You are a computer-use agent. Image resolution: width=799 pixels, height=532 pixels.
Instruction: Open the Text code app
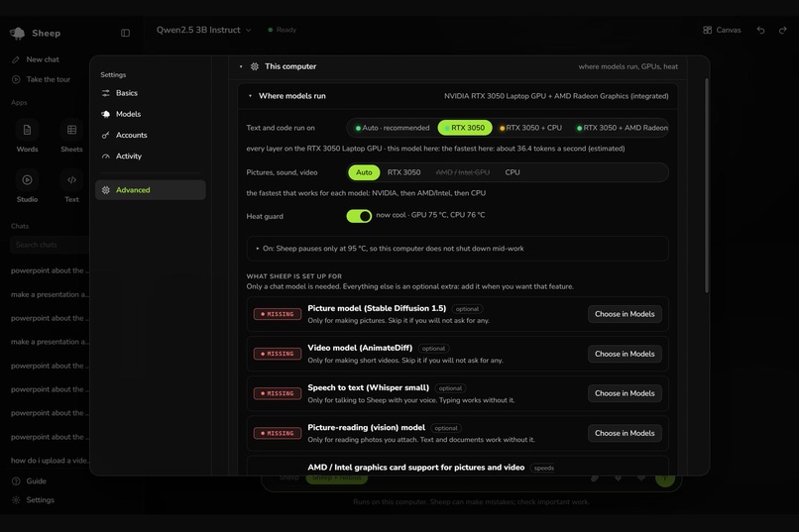click(71, 186)
